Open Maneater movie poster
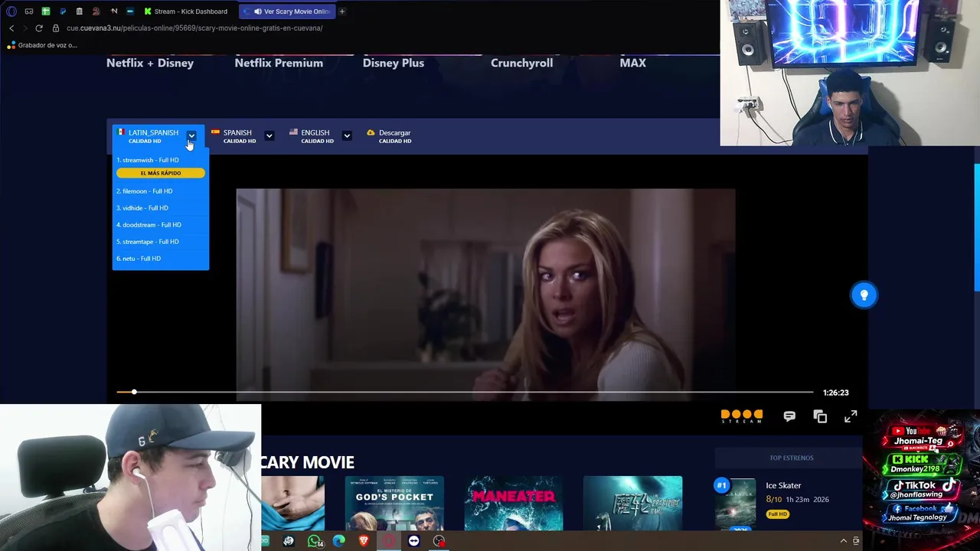 click(x=514, y=503)
